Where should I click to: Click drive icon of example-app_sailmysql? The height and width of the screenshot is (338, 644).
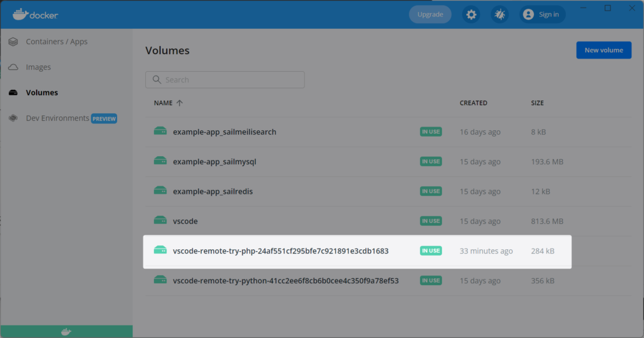[x=160, y=161]
